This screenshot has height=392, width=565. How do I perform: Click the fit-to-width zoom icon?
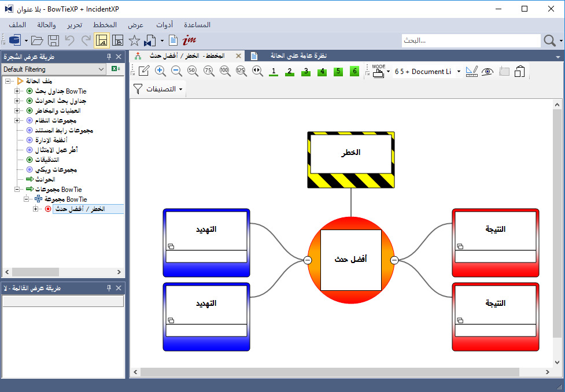pos(257,71)
